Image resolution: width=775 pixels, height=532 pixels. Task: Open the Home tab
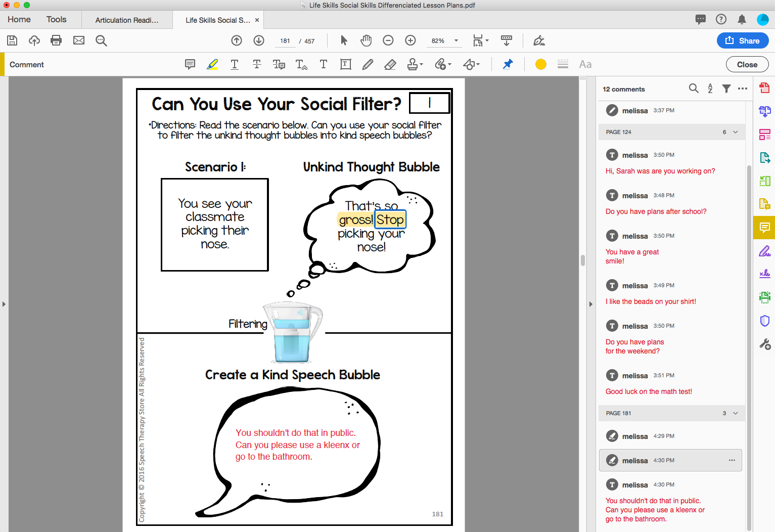click(19, 19)
